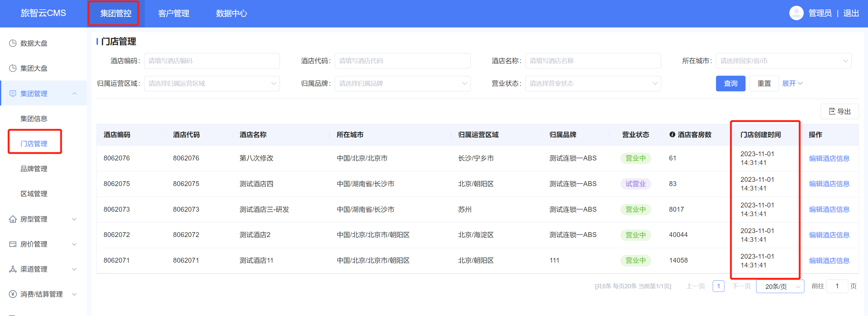Click the 酒店编码 input field

click(212, 61)
